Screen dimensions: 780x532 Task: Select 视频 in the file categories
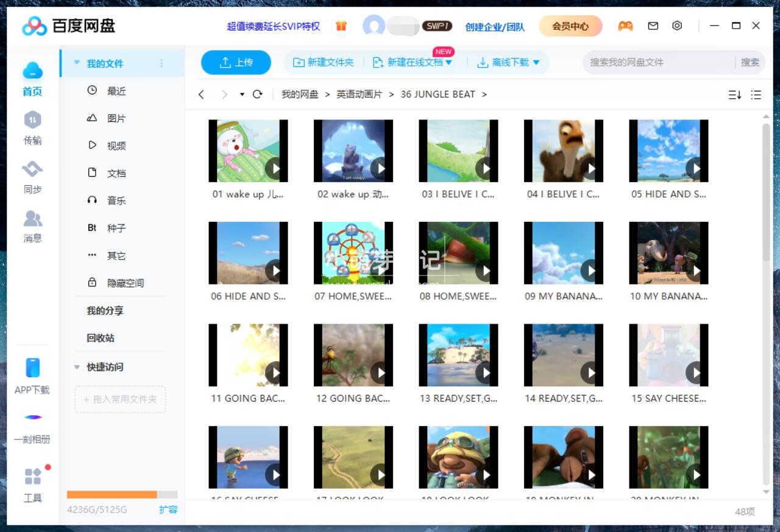tap(116, 146)
